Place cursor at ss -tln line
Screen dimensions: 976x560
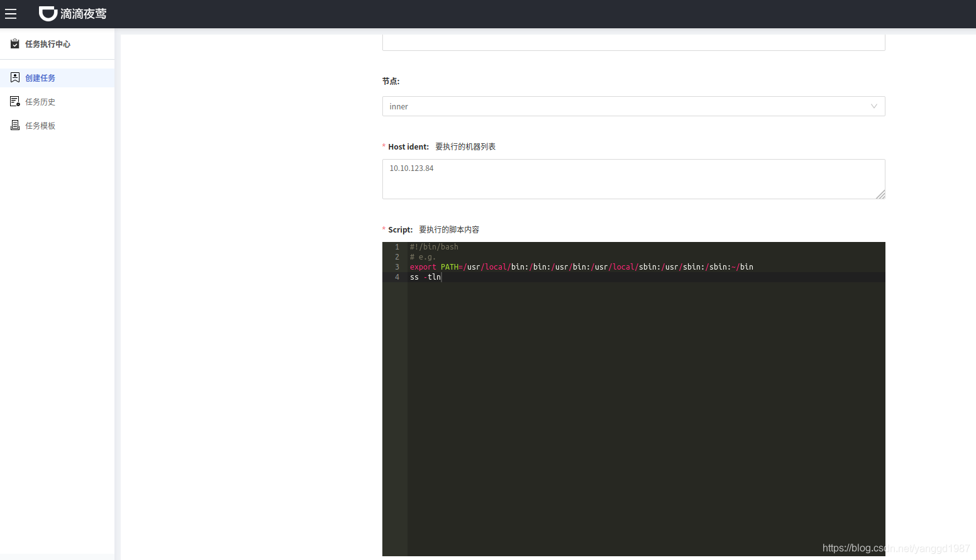426,277
